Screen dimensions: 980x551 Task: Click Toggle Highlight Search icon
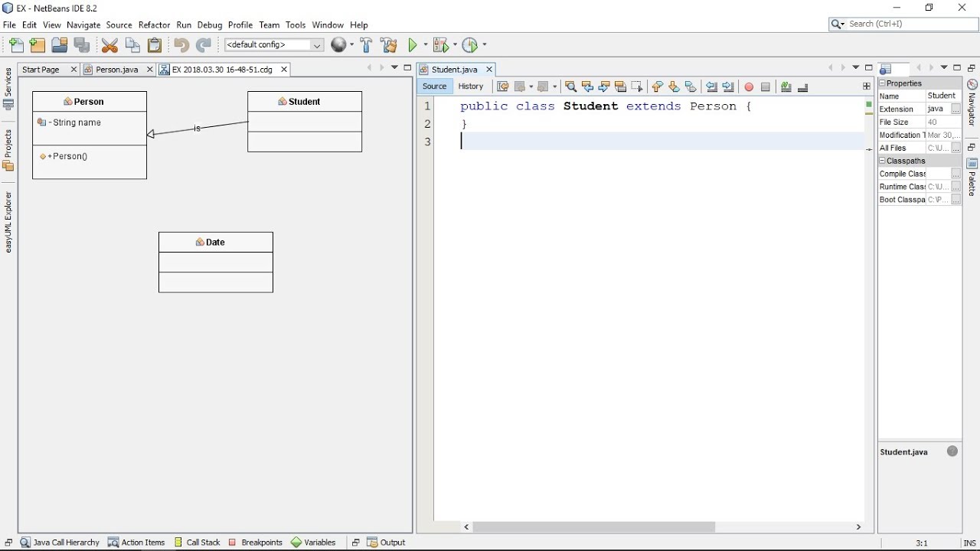point(620,87)
